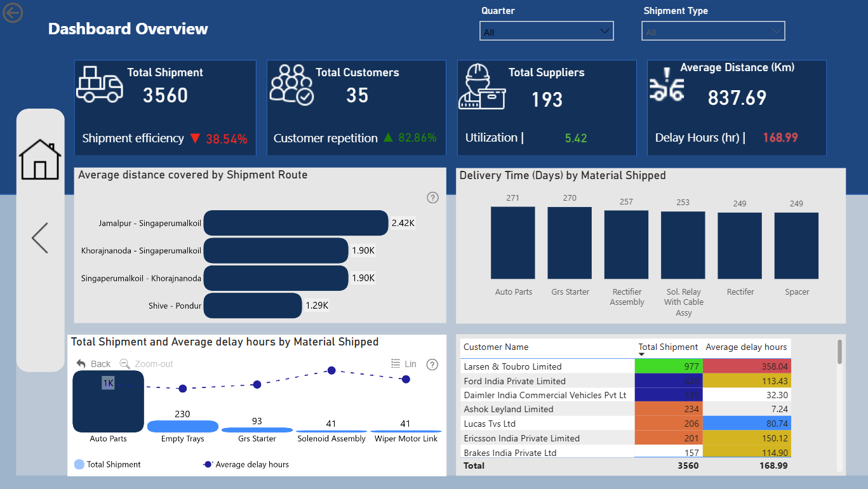Click the Dashboard Overview title

point(128,29)
